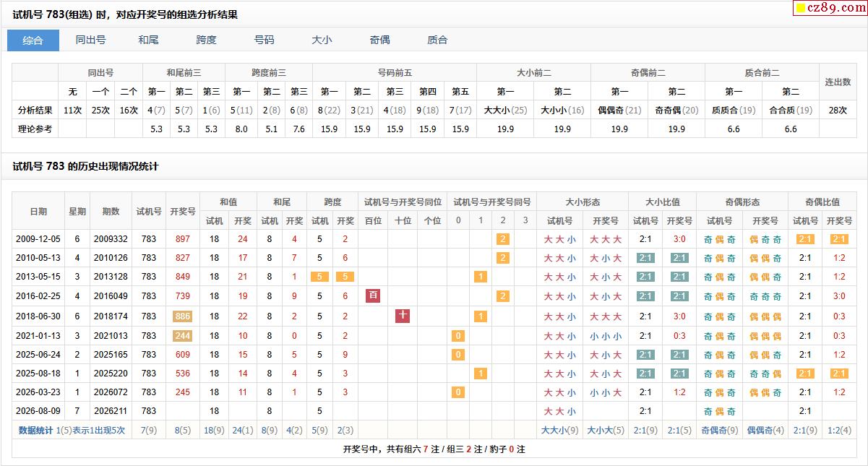Viewport: 868px width, 466px height.
Task: Click the 质质合(19) analysis result
Action: pos(734,111)
